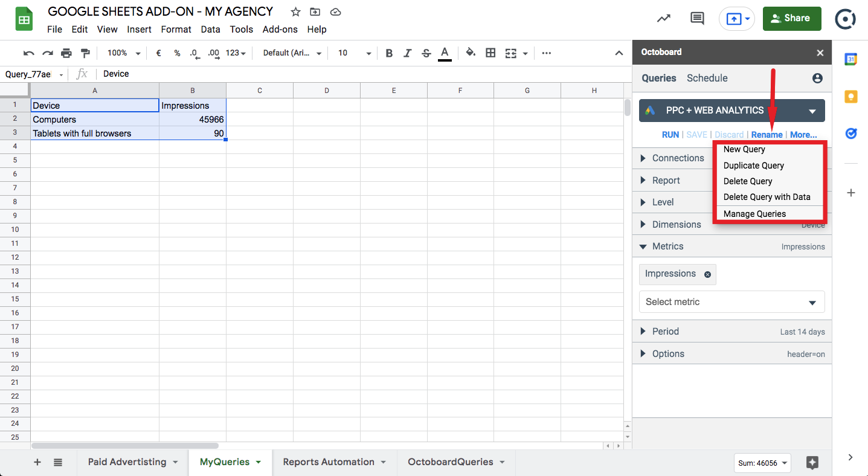
Task: Open Google Calendar in side panel
Action: tap(850, 59)
